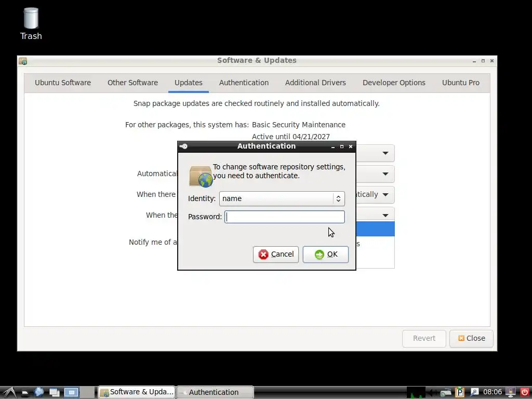Viewport: 532px width, 399px height.
Task: Maximize the Software & Updates window
Action: click(483, 61)
